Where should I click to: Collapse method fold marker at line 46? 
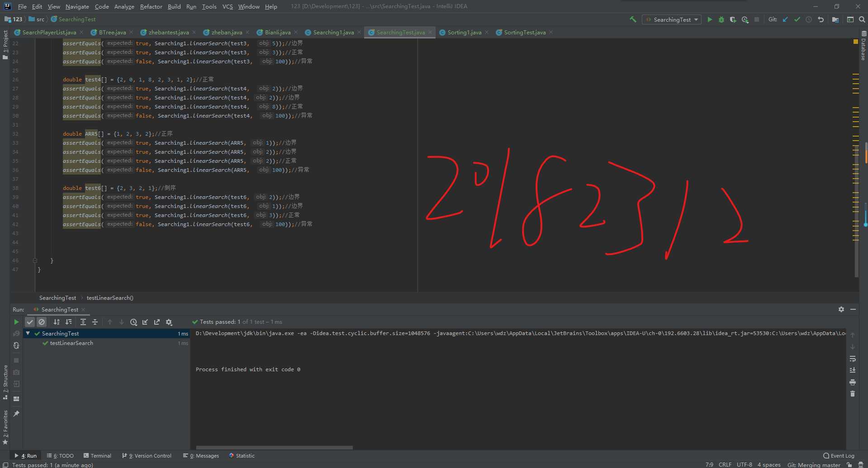pos(35,260)
